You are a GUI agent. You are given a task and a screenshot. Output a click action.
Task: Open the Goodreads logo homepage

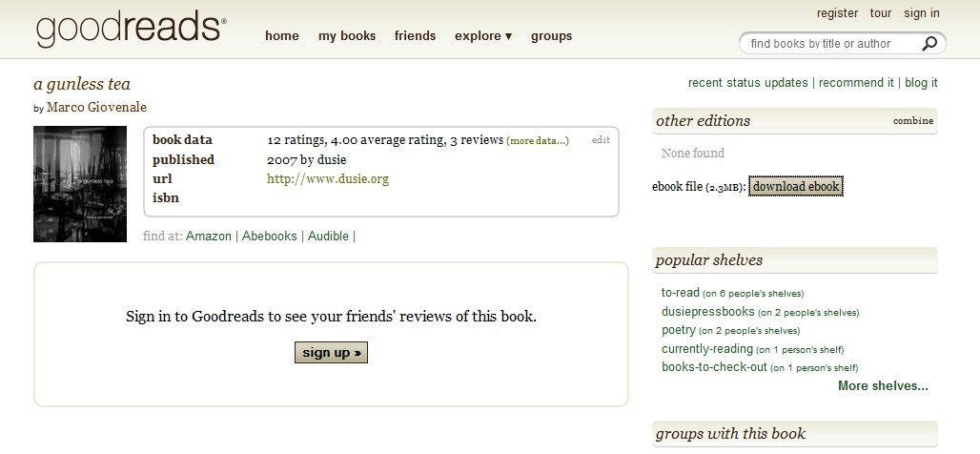pos(132,29)
